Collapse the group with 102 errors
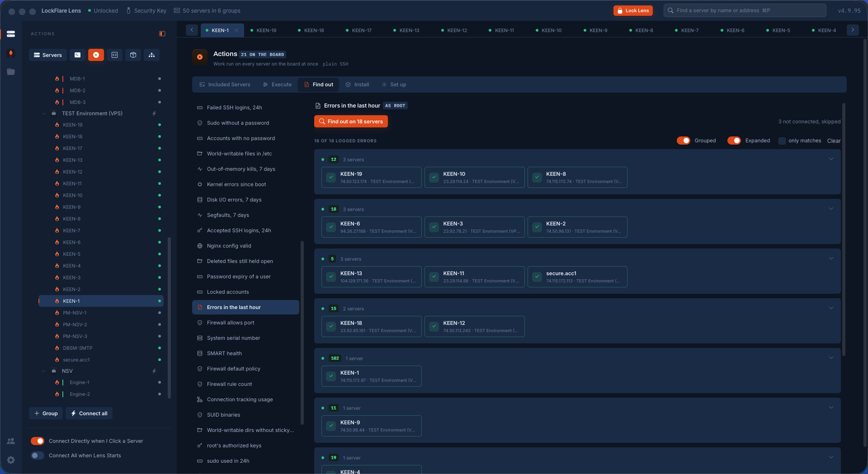Screen dimensions: 868x474 pos(831,358)
